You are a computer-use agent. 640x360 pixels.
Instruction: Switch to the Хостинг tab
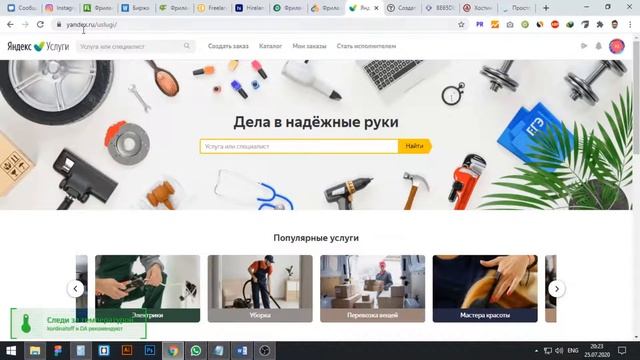[478, 8]
